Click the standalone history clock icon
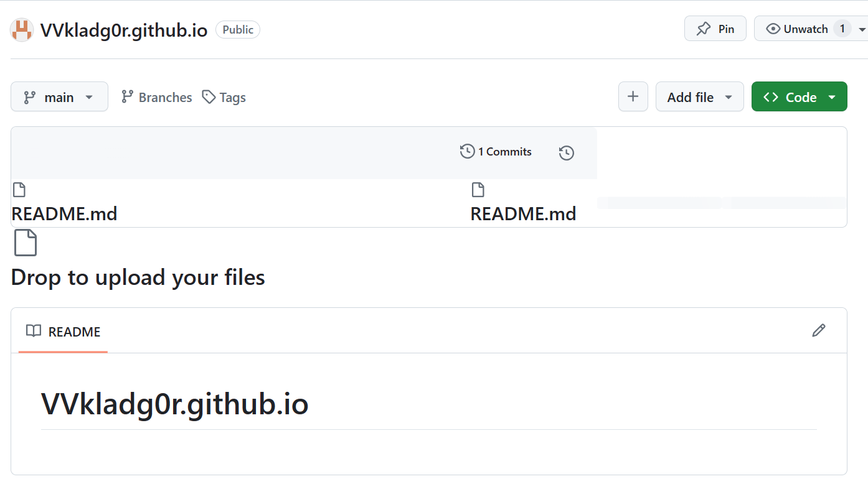This screenshot has height=502, width=868. pyautogui.click(x=566, y=153)
